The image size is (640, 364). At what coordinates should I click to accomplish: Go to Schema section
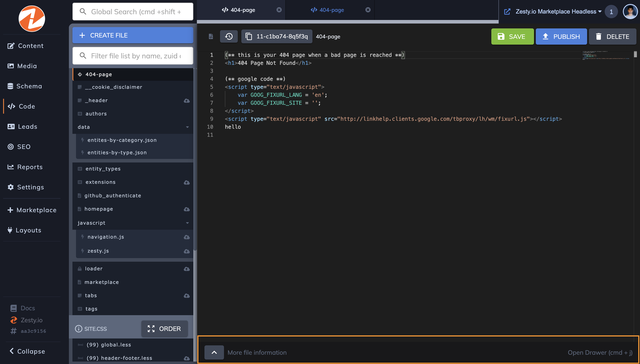tap(25, 86)
